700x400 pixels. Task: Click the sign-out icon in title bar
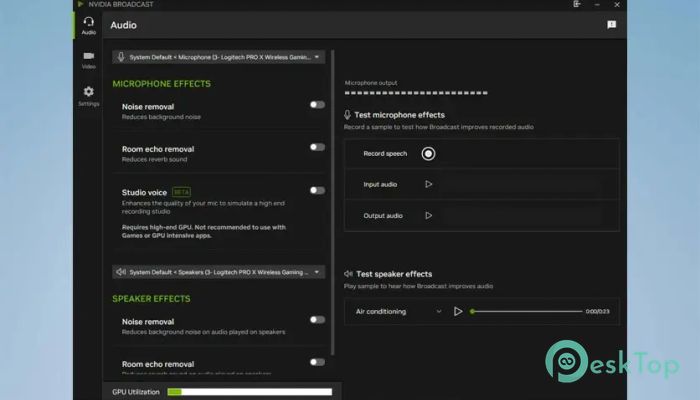click(x=577, y=4)
